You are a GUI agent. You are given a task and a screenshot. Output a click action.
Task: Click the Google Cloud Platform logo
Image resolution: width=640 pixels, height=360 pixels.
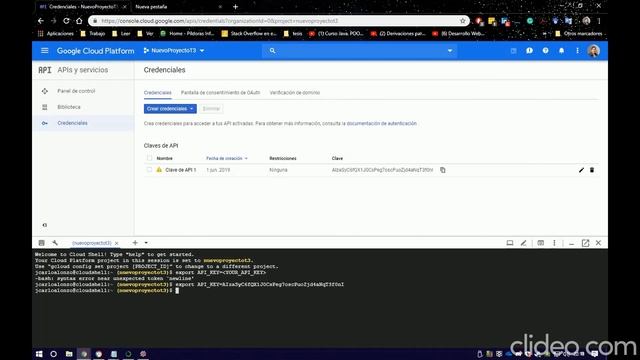tap(96, 51)
